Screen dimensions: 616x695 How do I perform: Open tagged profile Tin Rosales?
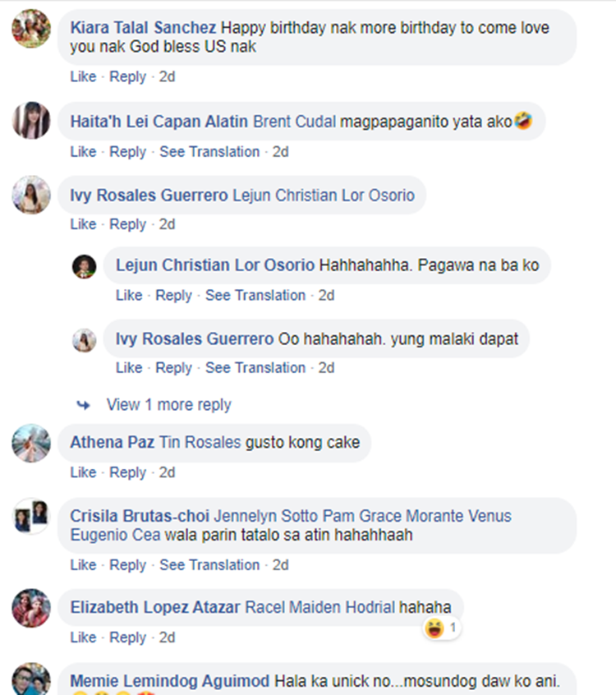[200, 443]
